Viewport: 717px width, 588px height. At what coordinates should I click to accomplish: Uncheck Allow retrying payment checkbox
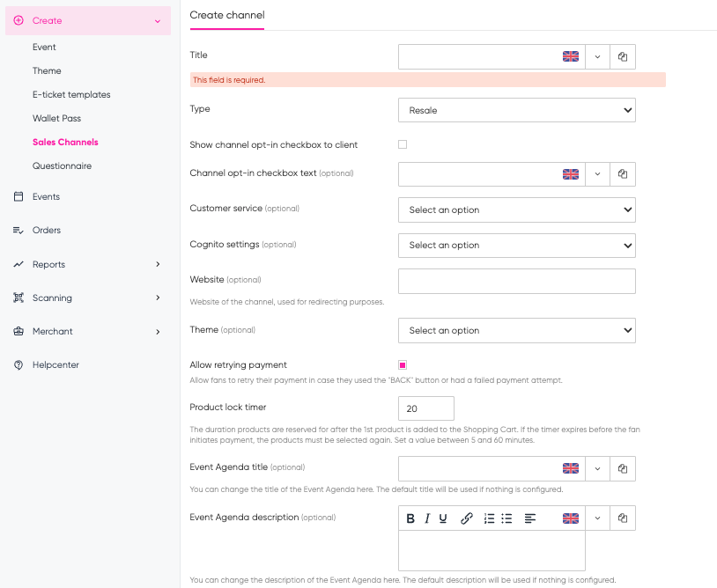pyautogui.click(x=403, y=364)
